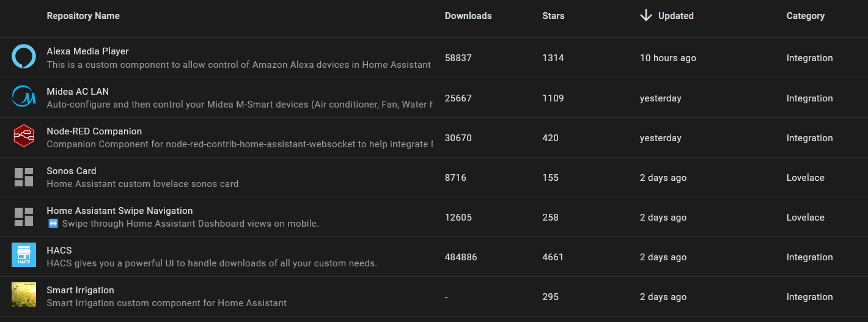
Task: Click the HACS repository name
Action: 59,251
